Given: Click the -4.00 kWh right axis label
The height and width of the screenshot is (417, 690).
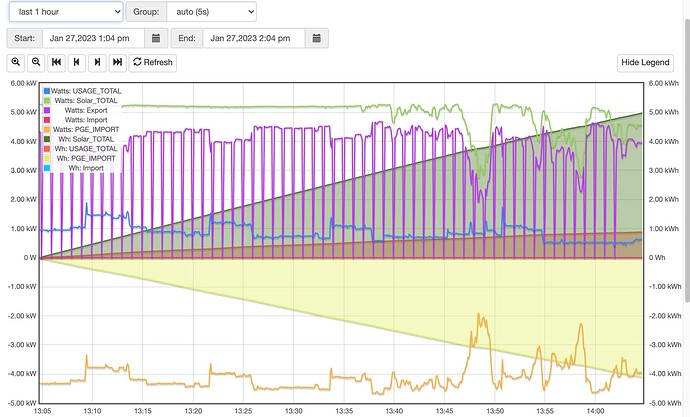Looking at the screenshot, I should pos(665,374).
